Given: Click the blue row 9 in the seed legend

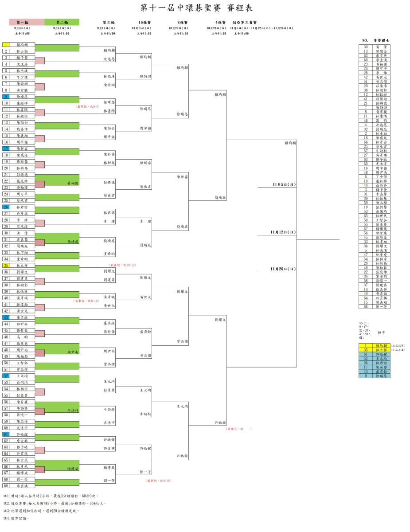Looking at the screenshot, I should (375, 376).
